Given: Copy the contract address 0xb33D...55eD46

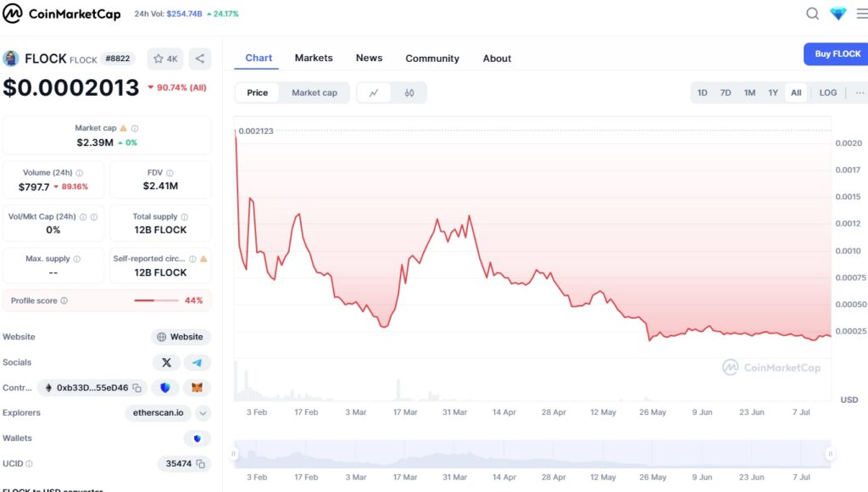Looking at the screenshot, I should 136,388.
